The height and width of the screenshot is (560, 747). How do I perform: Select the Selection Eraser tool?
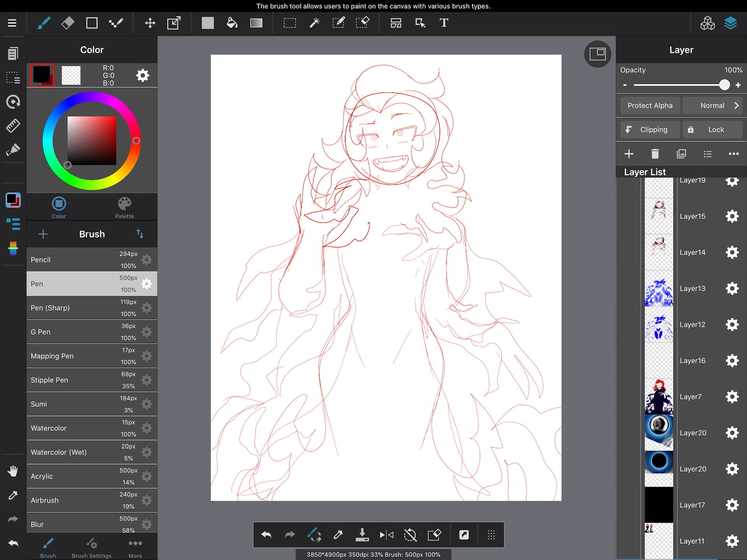point(363,23)
